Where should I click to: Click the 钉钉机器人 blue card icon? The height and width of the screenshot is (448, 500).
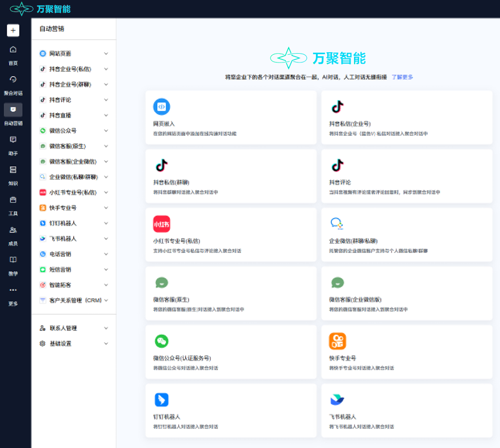click(162, 400)
